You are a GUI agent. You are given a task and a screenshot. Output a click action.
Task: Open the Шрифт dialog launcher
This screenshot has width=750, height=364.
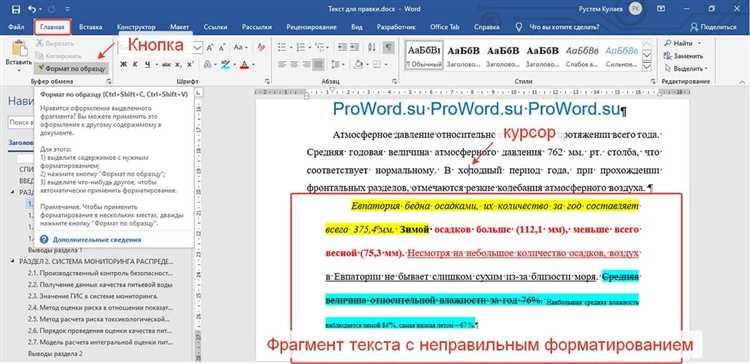tap(267, 82)
